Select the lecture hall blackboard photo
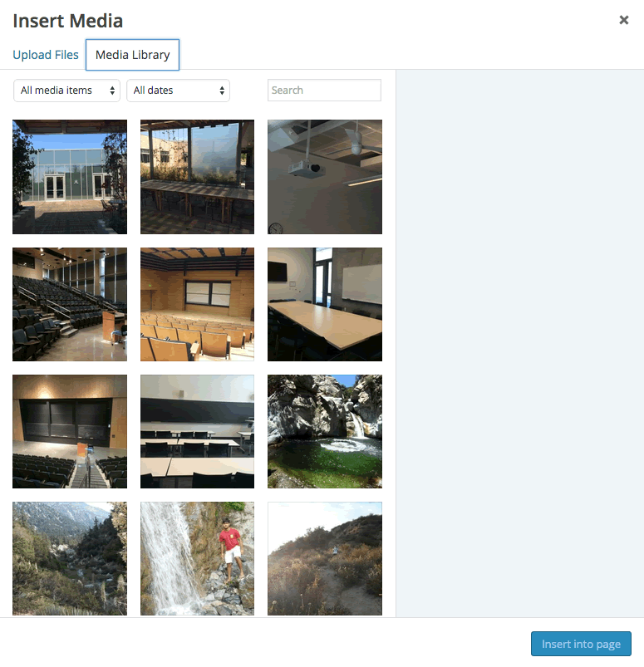This screenshot has height=667, width=644. tap(70, 431)
